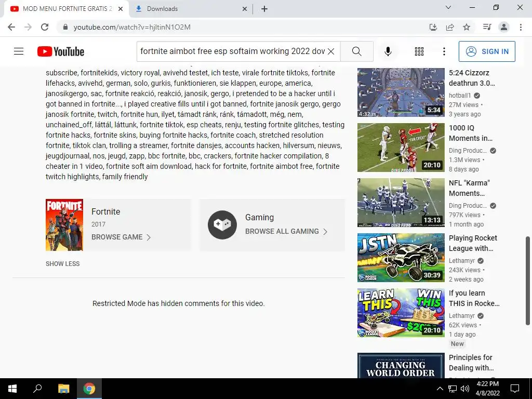Viewport: 532px width, 399px height.
Task: Open the Fortnite 2017 title link
Action: point(105,211)
